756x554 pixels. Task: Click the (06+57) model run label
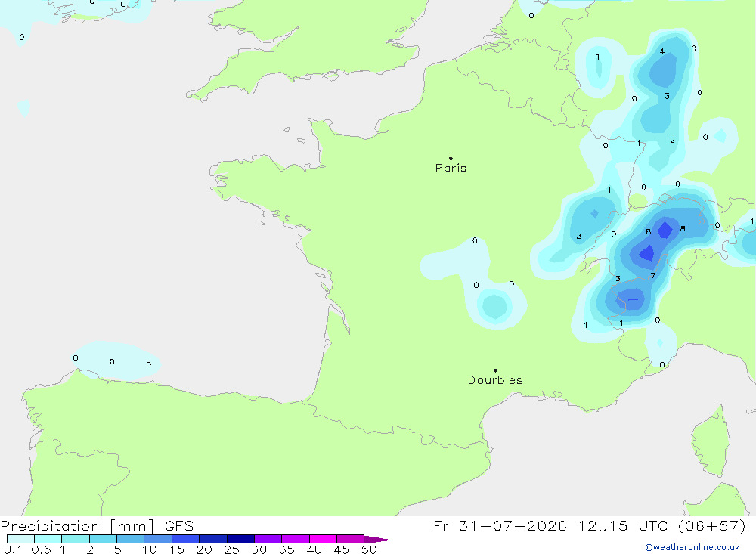pos(711,525)
